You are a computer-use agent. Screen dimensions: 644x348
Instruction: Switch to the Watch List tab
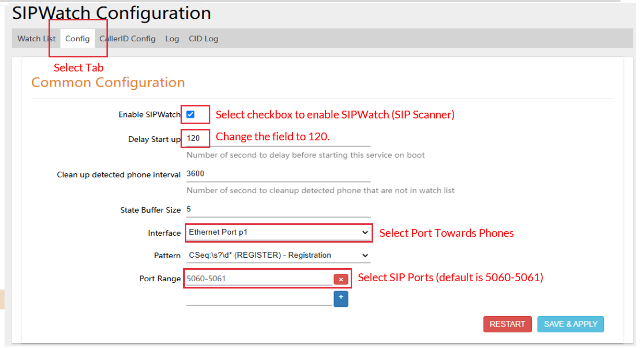coord(36,39)
